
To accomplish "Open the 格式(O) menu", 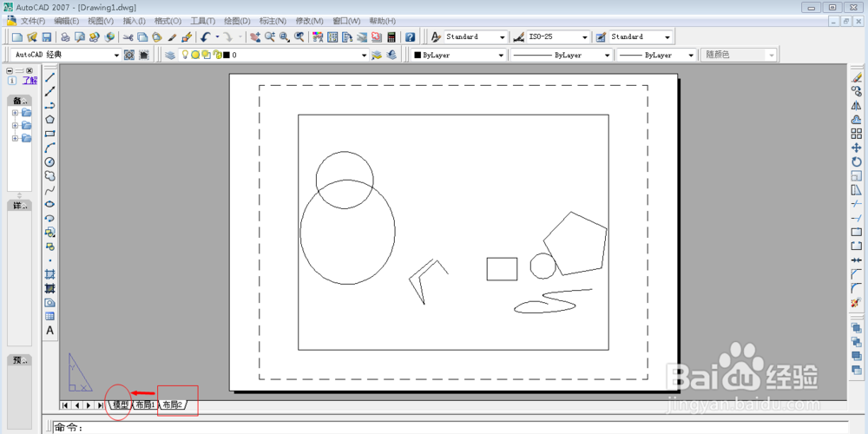I will coord(168,21).
